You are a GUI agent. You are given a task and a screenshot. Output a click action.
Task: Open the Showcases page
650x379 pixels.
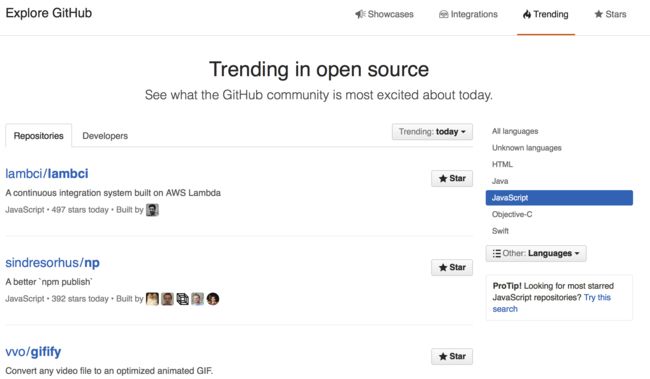384,14
